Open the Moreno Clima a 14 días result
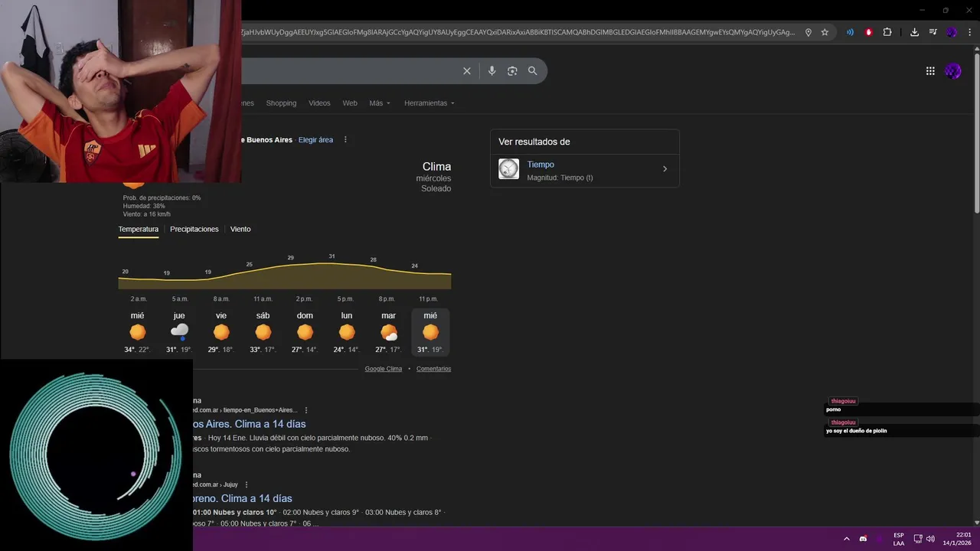980x551 pixels. (243, 498)
